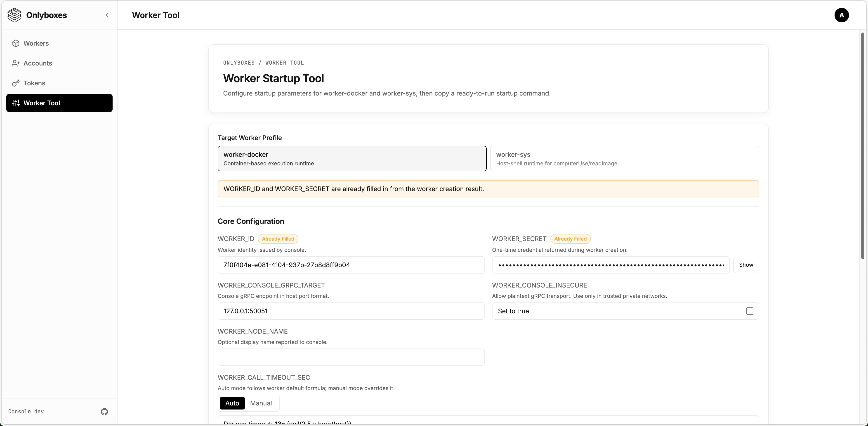Viewport: 868px width, 426px height.
Task: Navigate to Workers in the sidebar
Action: 36,43
